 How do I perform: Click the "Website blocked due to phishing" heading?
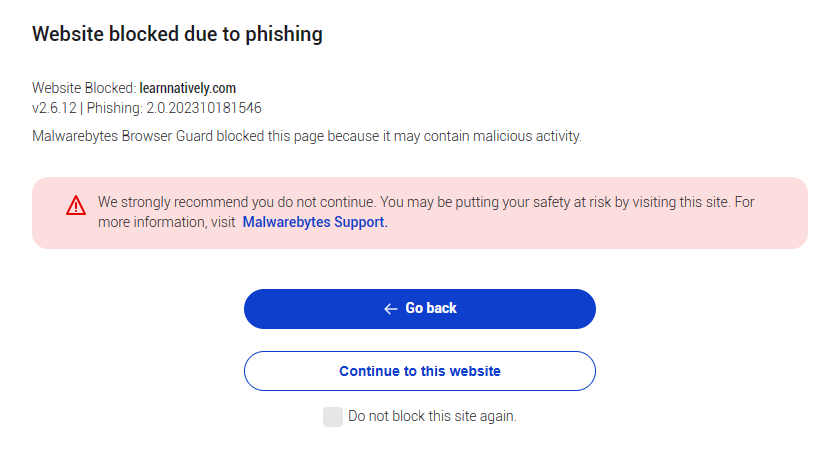(x=177, y=34)
